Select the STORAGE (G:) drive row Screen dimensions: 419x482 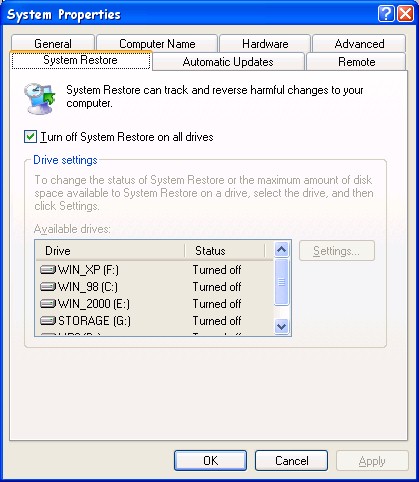click(154, 320)
